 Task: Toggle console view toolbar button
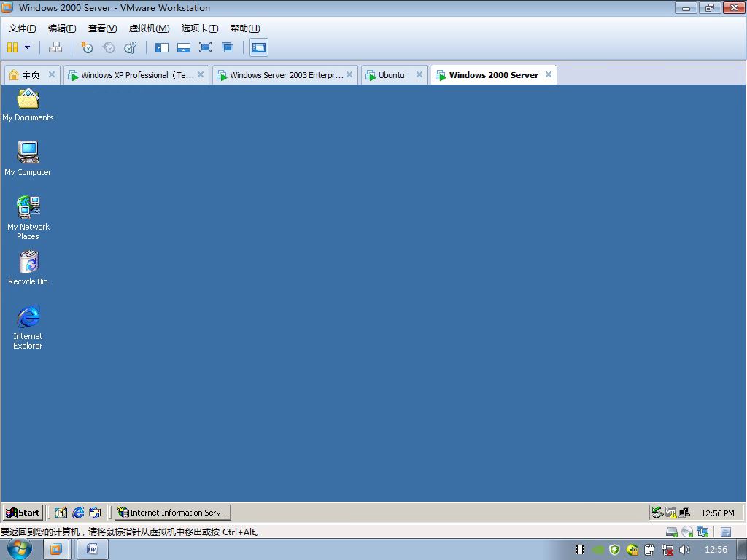coord(259,47)
